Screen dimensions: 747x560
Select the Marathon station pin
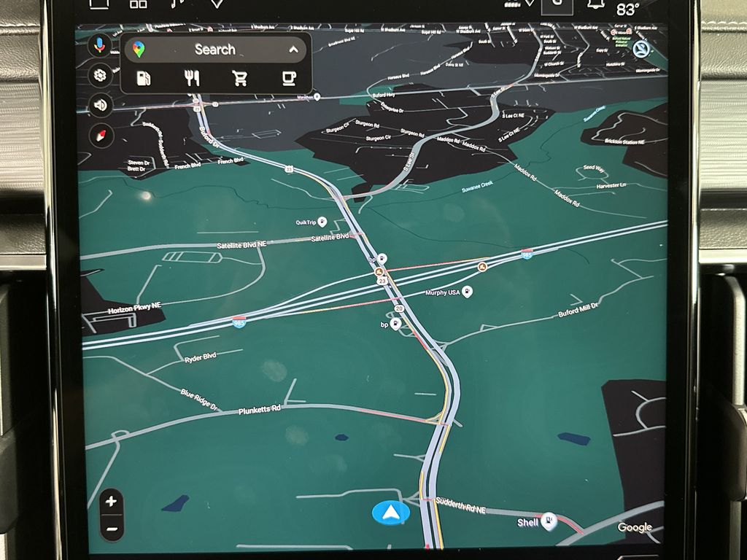tap(317, 97)
